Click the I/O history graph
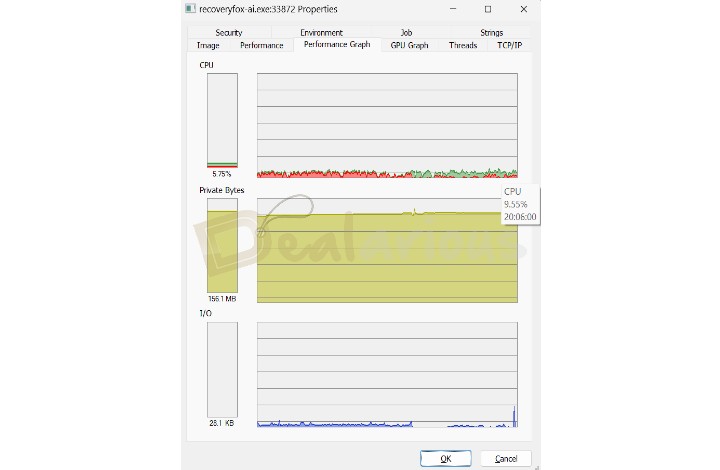The height and width of the screenshot is (470, 720). [x=387, y=375]
